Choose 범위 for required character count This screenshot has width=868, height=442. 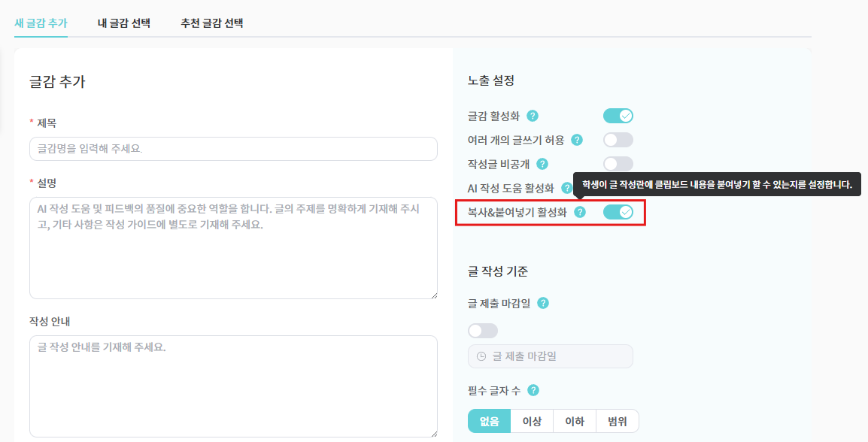(617, 420)
